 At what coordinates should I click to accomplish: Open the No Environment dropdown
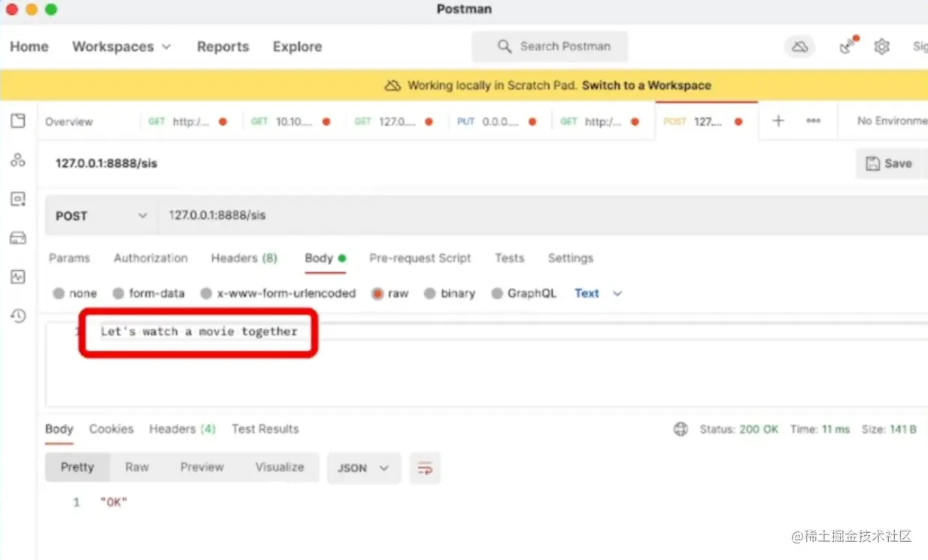point(892,121)
